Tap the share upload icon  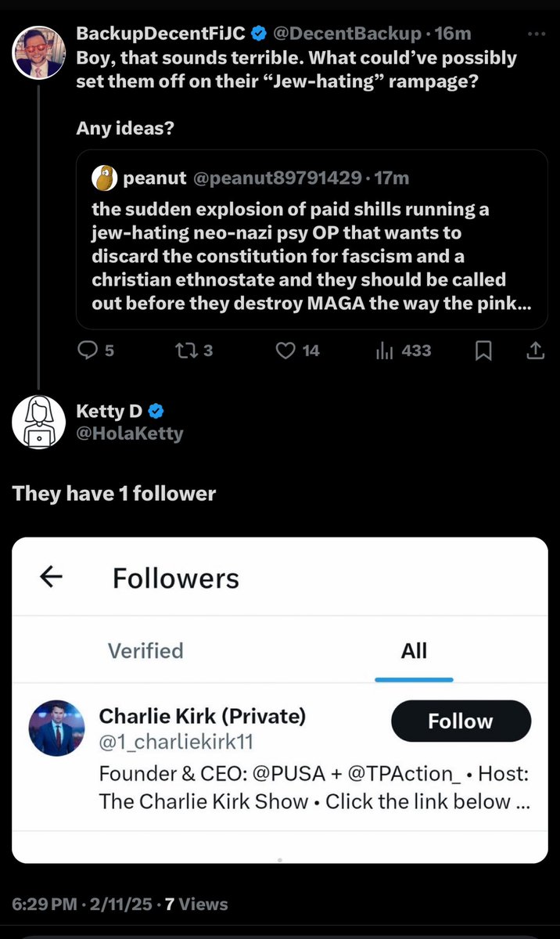coord(536,351)
